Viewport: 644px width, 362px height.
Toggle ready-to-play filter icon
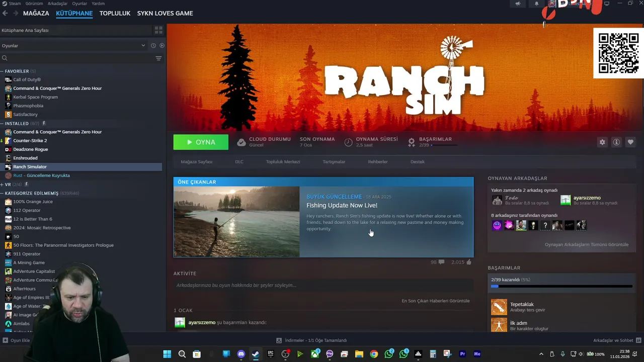point(162,46)
